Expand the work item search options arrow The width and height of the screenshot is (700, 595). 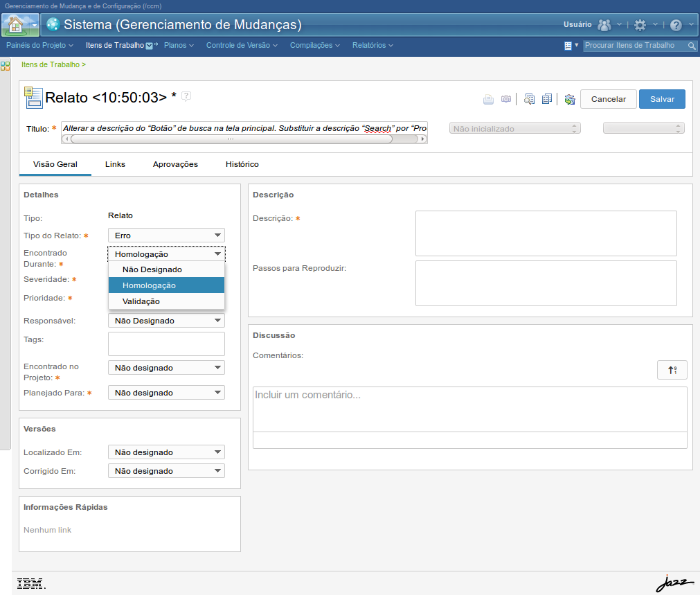pyautogui.click(x=576, y=45)
